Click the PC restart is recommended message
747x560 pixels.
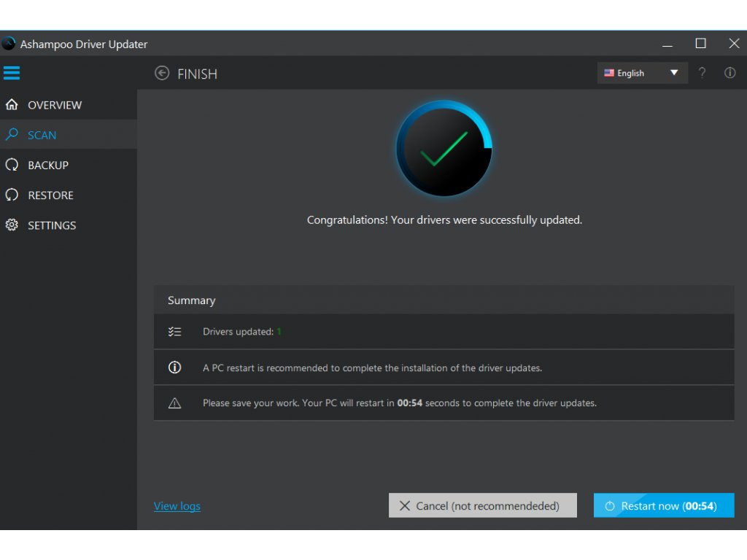tap(372, 367)
